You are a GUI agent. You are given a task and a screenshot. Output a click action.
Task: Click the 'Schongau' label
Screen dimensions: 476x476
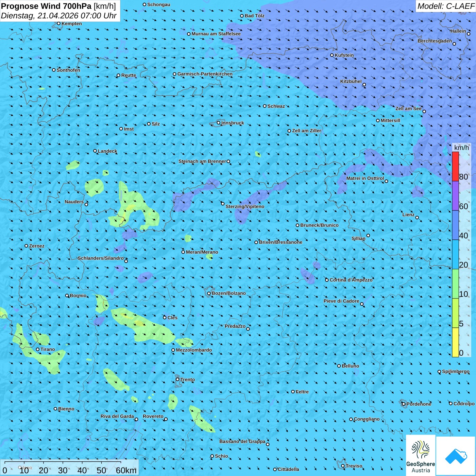[159, 4]
